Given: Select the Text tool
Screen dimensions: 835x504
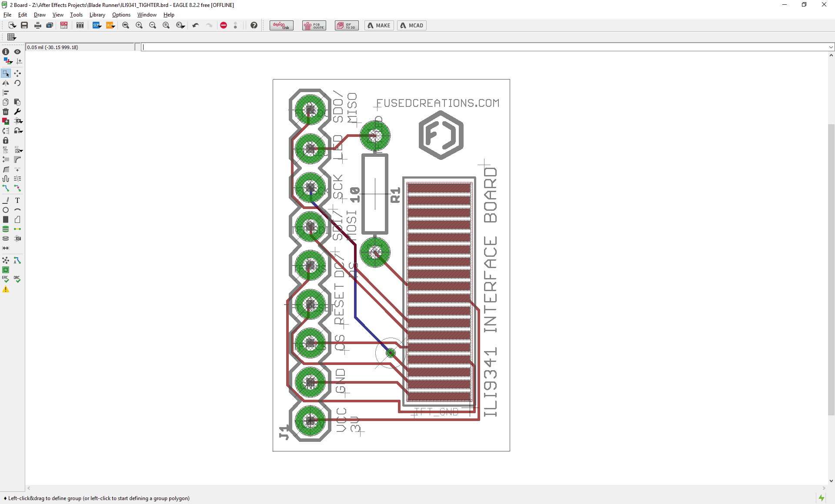Looking at the screenshot, I should point(17,200).
